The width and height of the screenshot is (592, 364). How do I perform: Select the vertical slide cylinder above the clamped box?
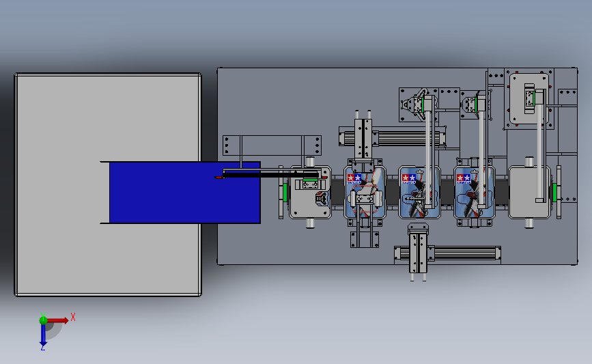pyautogui.click(x=363, y=138)
